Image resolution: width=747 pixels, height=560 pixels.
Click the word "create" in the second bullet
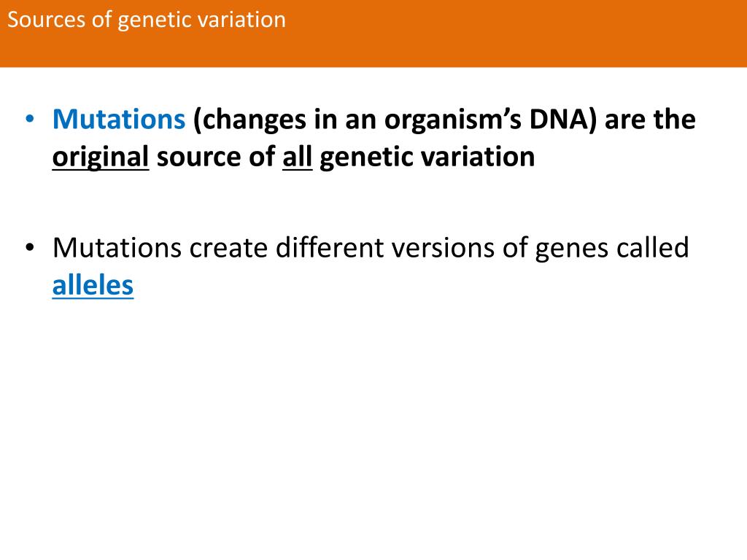tap(228, 249)
